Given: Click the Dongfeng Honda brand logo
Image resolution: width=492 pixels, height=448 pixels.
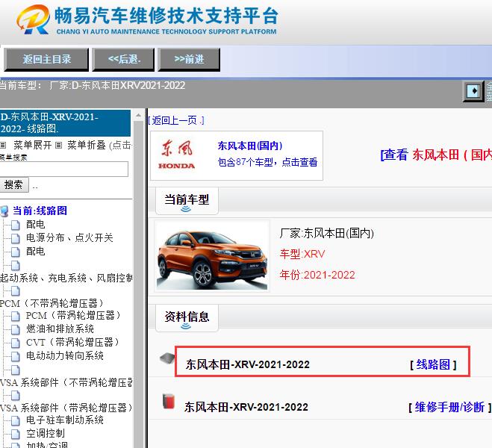Looking at the screenshot, I should pos(178,155).
